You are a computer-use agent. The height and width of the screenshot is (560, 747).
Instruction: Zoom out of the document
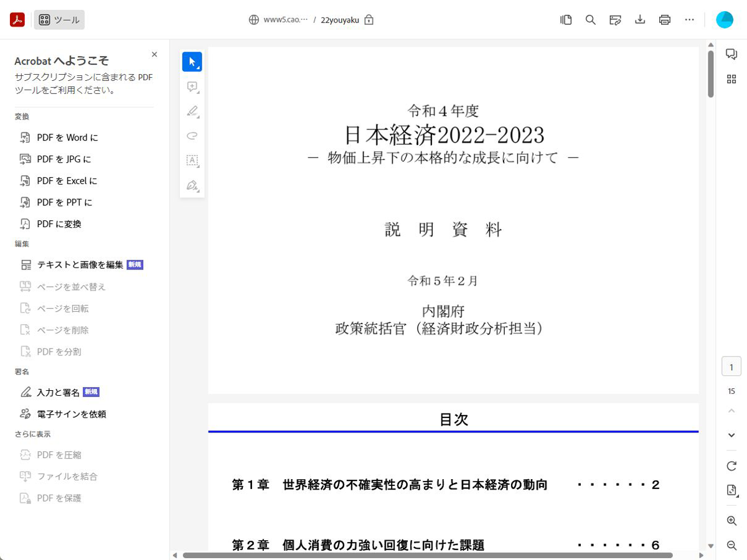[731, 546]
